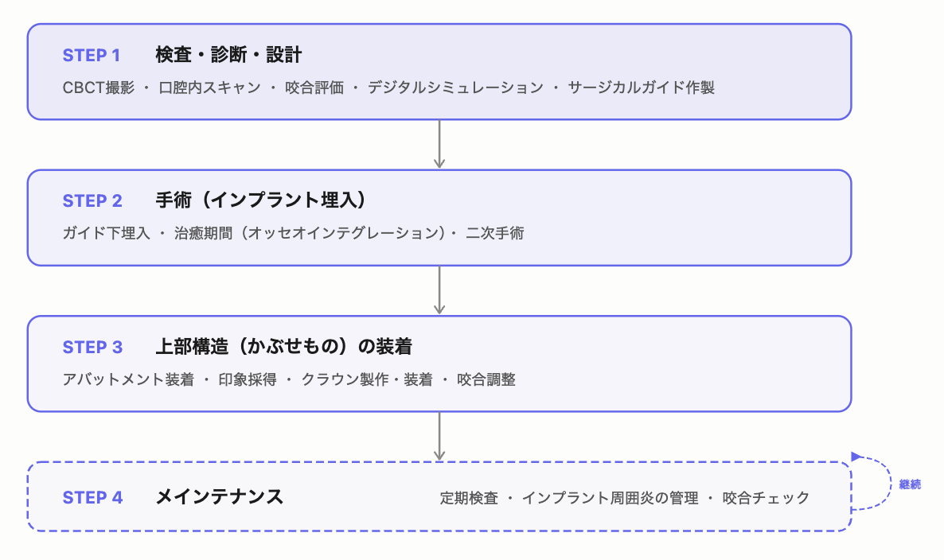Click the arrow between STEP 1 and STEP 2
This screenshot has width=944, height=560.
(439, 144)
